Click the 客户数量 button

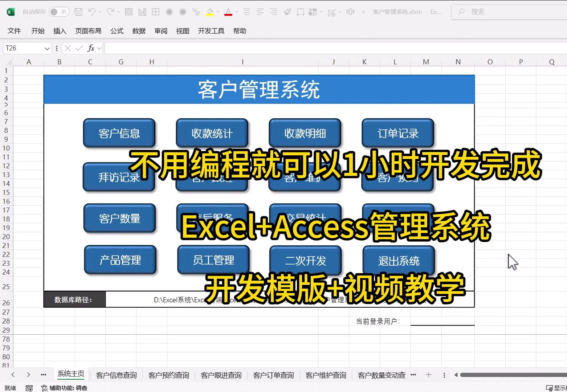[x=119, y=218]
